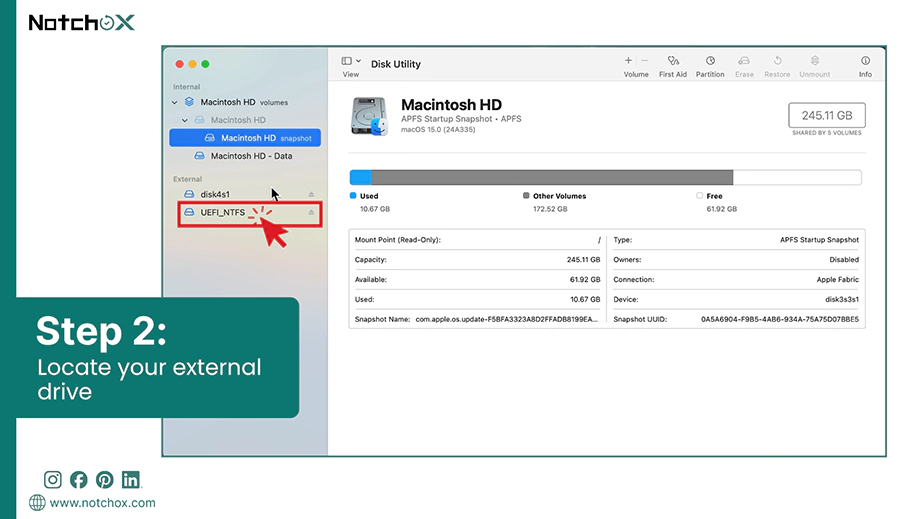Click the Connection value Apple Fabric
922x519 pixels.
coord(837,279)
